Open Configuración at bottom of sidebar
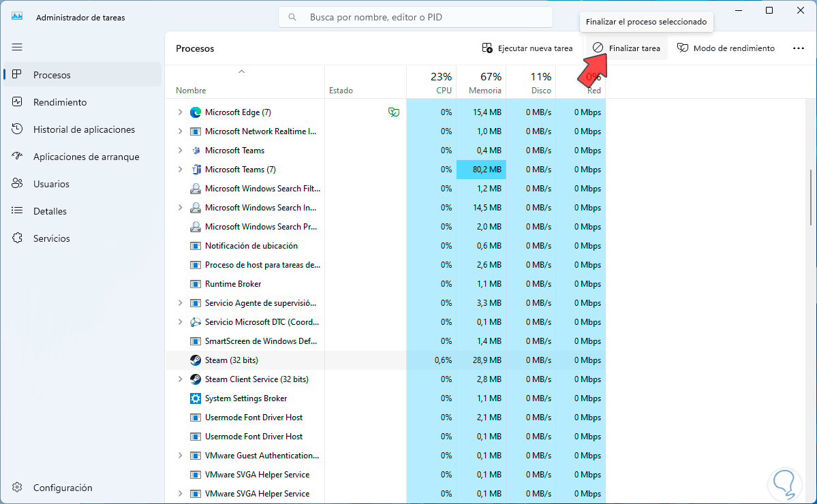 (x=83, y=488)
